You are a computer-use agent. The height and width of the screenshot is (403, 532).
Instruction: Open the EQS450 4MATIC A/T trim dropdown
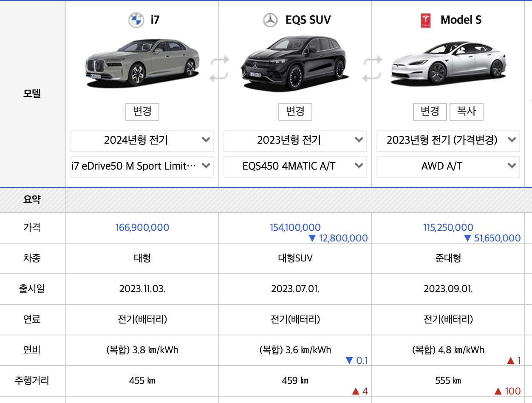(295, 166)
